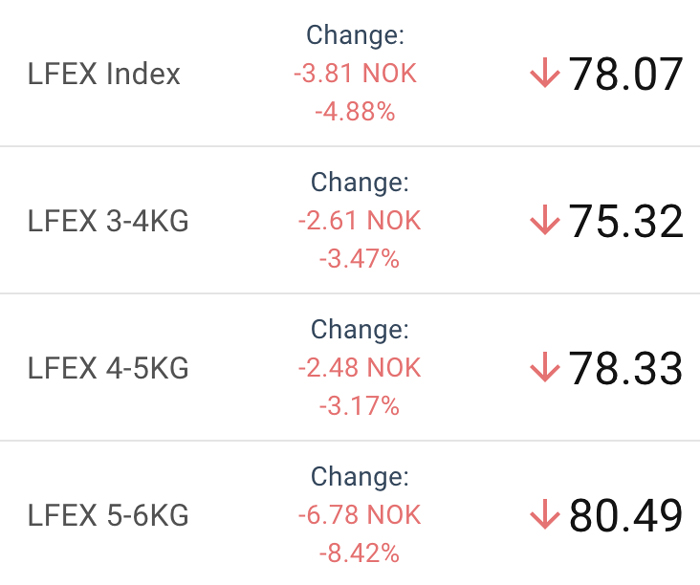Open the LFEX Index row label
This screenshot has width=700, height=585.
[104, 74]
